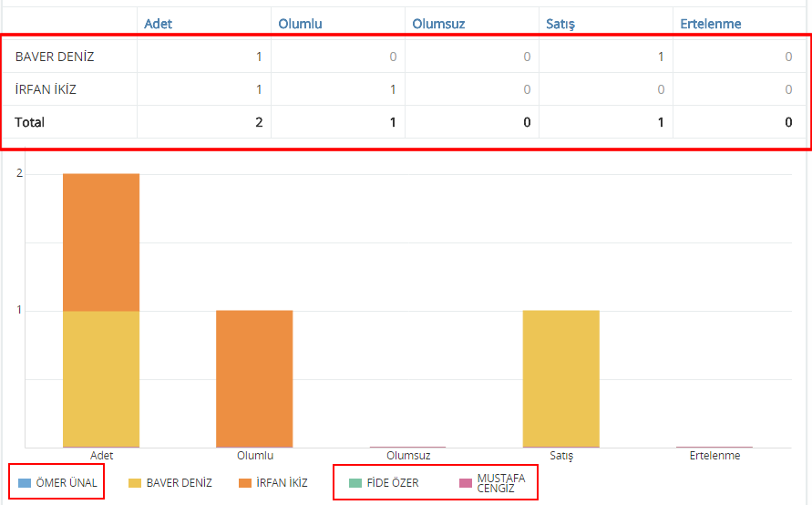Sort table by Adet column header

pos(158,24)
